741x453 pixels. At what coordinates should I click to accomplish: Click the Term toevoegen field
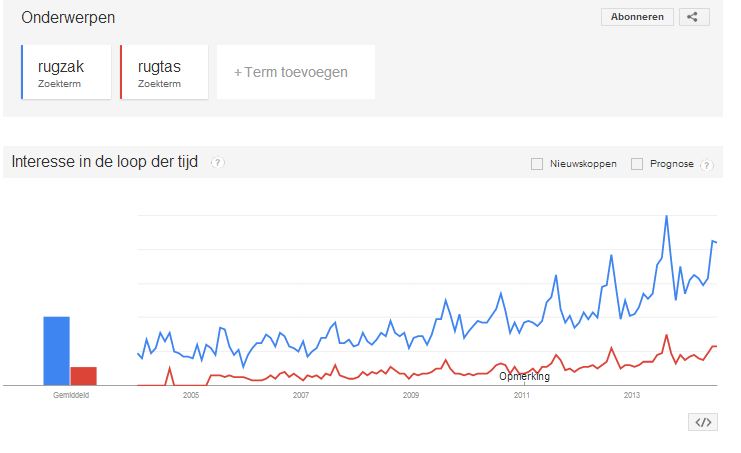tap(295, 72)
